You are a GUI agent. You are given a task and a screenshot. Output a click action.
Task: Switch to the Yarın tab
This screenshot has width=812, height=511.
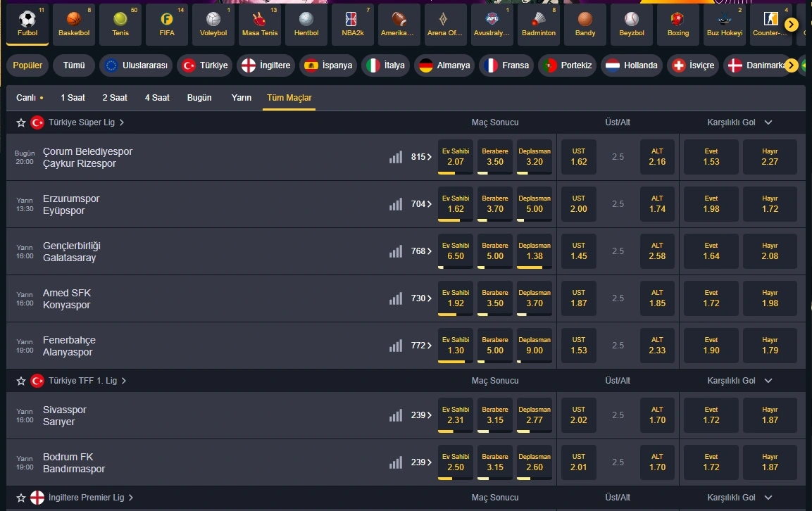point(242,97)
